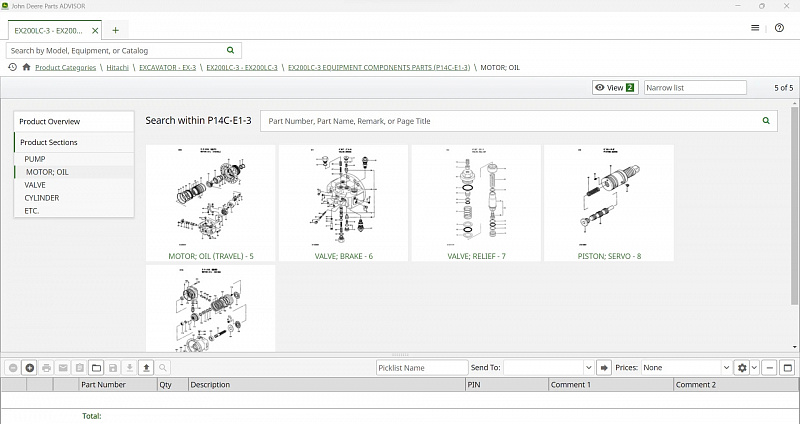800x424 pixels.
Task: Open the Product Categories breadcrumb link
Action: pyautogui.click(x=65, y=67)
